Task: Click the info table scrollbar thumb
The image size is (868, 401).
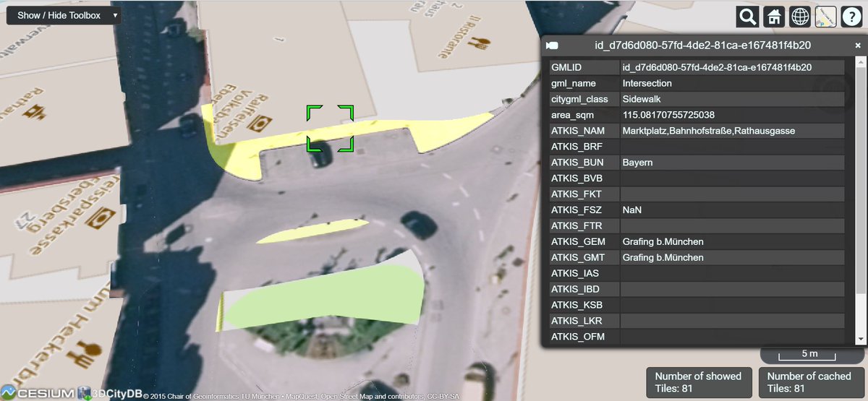Action: click(860, 181)
